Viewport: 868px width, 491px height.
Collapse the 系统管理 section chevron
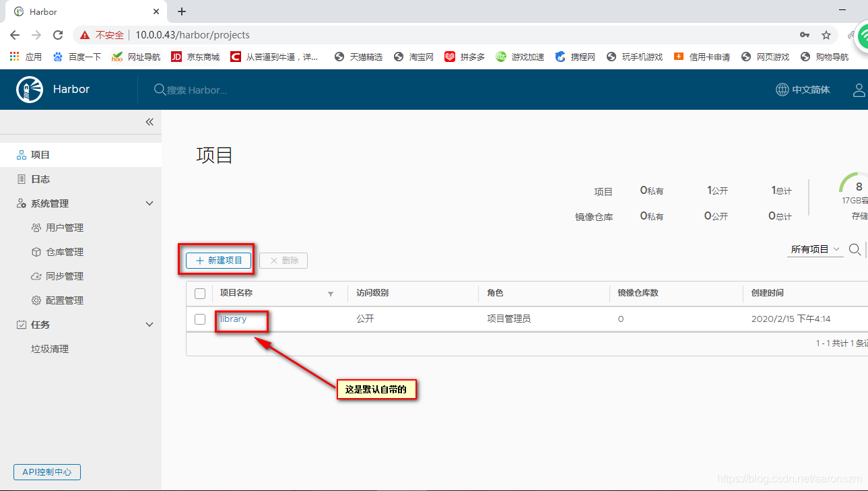tap(149, 203)
